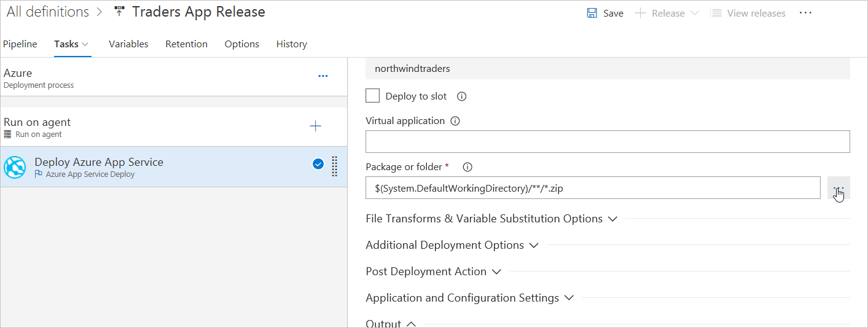Open the Variables tab
The width and height of the screenshot is (868, 328).
pyautogui.click(x=128, y=44)
